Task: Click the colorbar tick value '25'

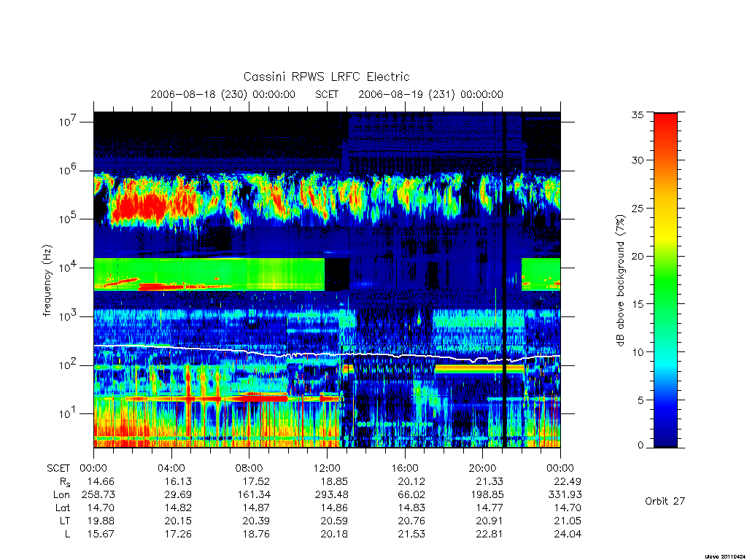Action: 638,208
